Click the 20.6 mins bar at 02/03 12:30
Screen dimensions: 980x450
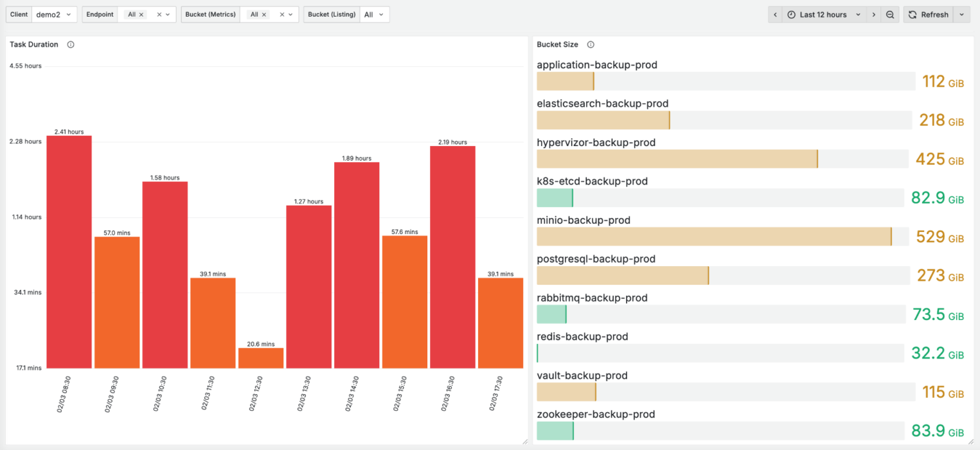pyautogui.click(x=260, y=358)
